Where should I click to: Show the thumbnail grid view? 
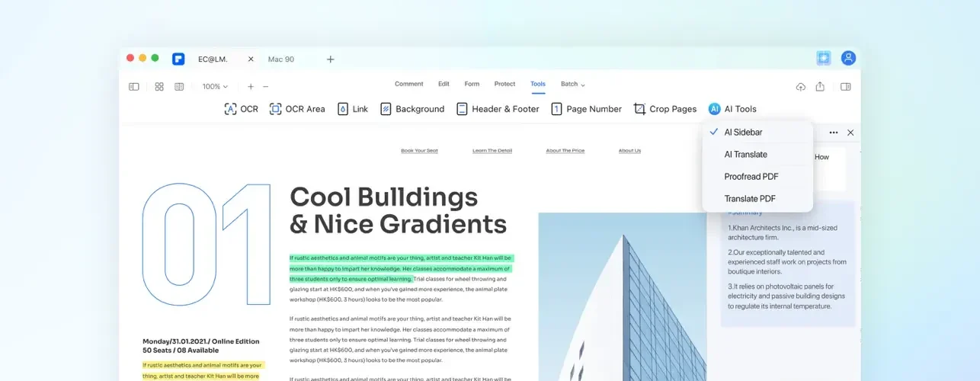[159, 87]
